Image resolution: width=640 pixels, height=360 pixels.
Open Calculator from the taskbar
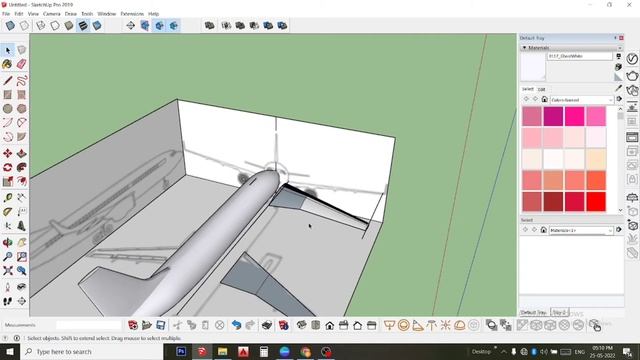point(264,351)
